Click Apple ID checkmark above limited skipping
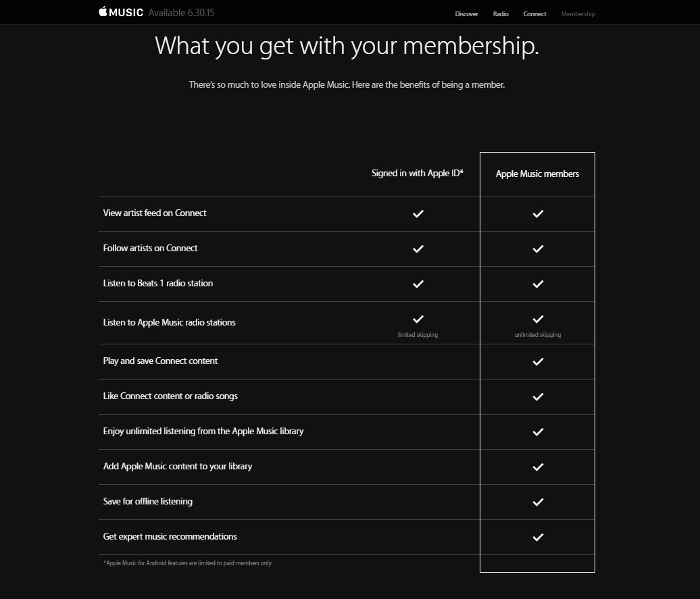700x599 pixels. pyautogui.click(x=418, y=319)
